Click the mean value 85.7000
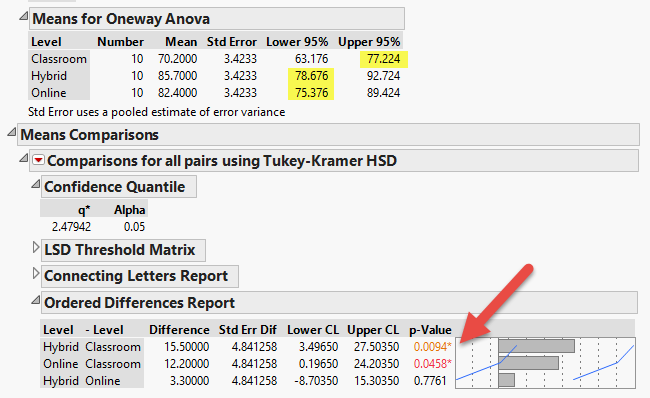Image resolution: width=650 pixels, height=398 pixels. tap(177, 76)
